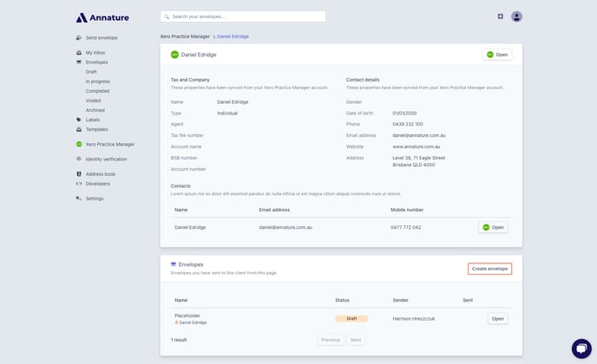Open Developers page

(97, 184)
